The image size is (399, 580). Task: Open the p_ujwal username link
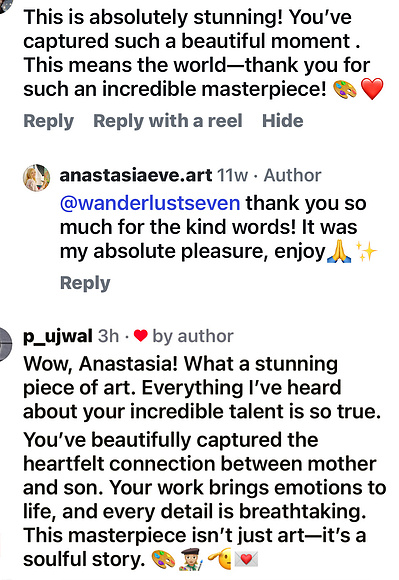(58, 337)
